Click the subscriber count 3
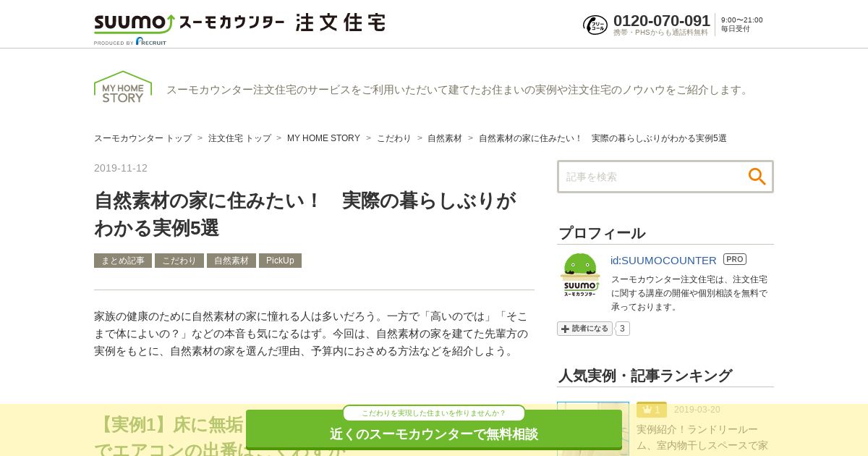 coord(622,329)
